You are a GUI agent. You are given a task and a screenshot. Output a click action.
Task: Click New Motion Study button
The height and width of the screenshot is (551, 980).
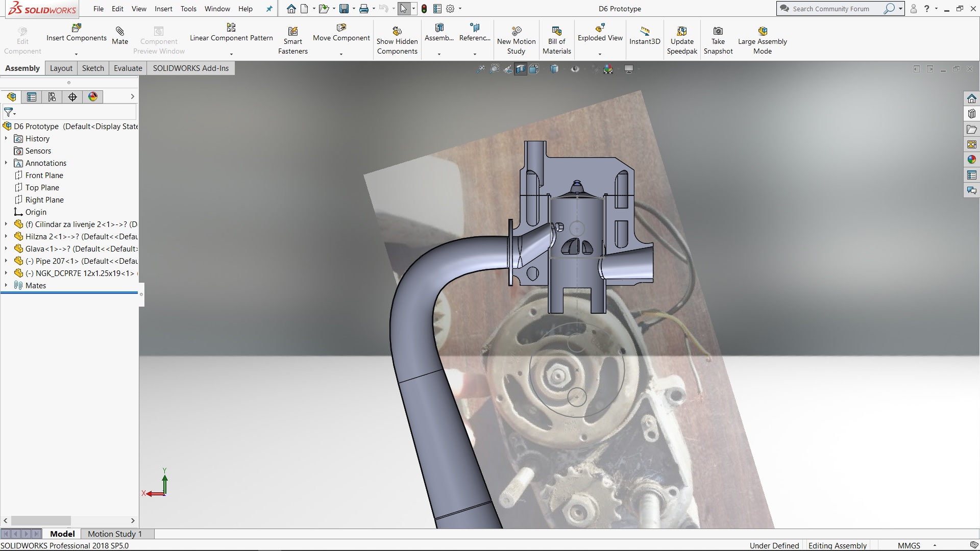pos(516,31)
